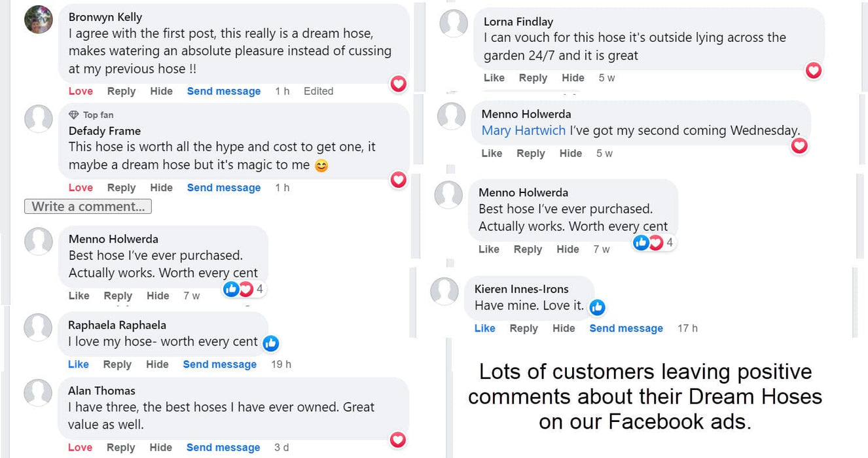Toggle Love on Bronwyn Kelly's comment
Screen dimensions: 868x458
point(81,92)
